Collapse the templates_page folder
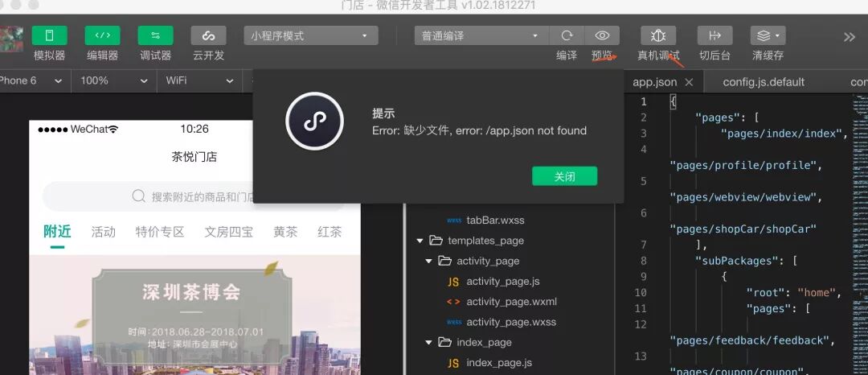 pos(420,241)
